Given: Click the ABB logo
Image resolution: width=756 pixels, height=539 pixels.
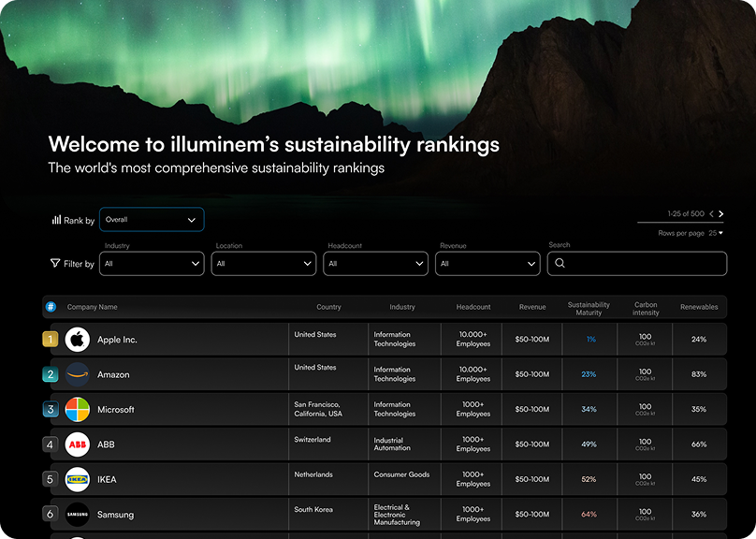Looking at the screenshot, I should (77, 444).
